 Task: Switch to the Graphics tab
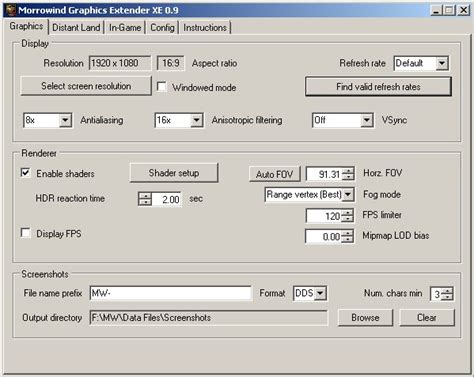[x=26, y=26]
